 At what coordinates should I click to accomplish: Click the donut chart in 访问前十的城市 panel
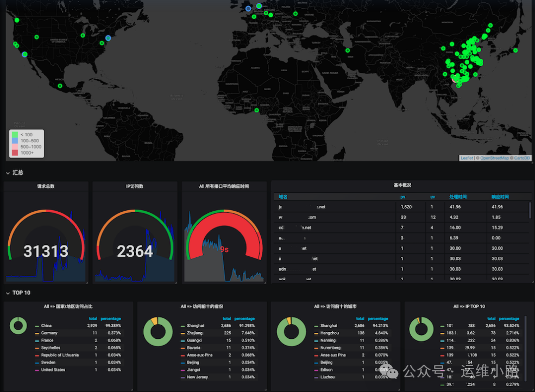(291, 332)
